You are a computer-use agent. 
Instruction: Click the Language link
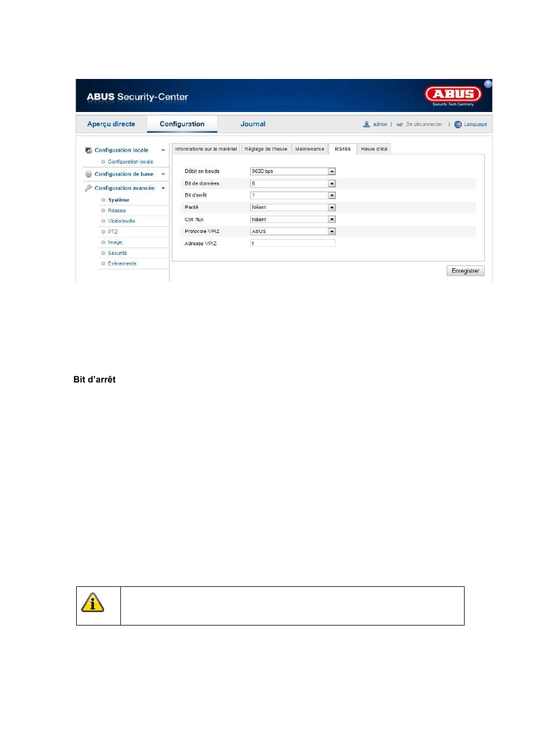[475, 124]
